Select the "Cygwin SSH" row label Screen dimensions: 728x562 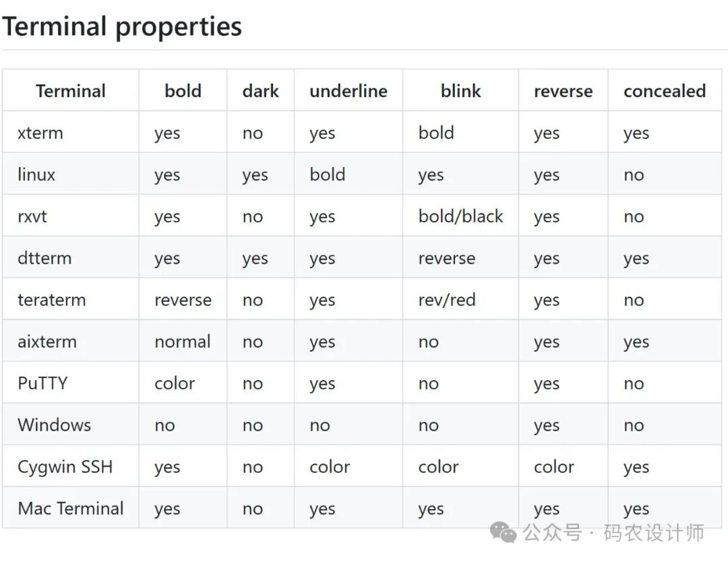tap(65, 467)
